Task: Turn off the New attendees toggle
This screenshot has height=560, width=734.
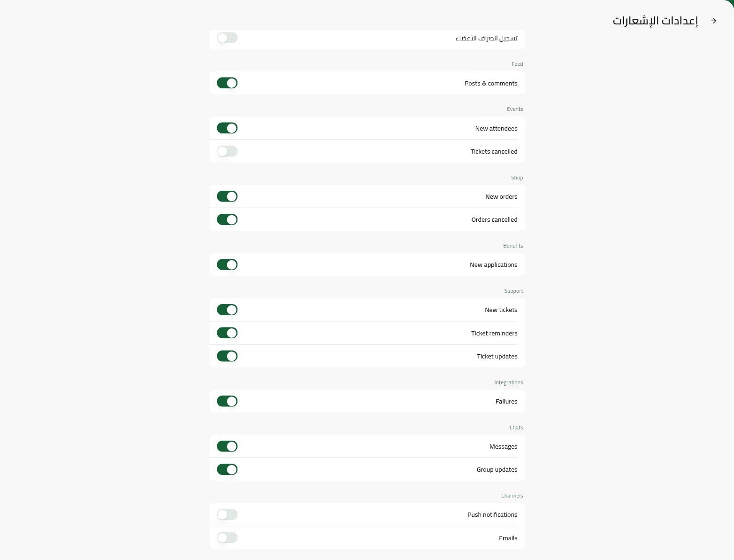Action: [x=227, y=128]
